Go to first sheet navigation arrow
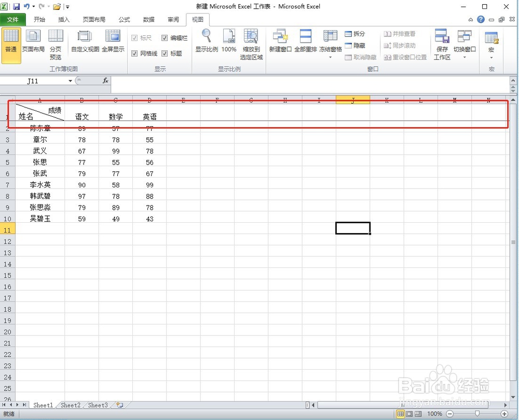519x420 pixels. click(x=4, y=405)
